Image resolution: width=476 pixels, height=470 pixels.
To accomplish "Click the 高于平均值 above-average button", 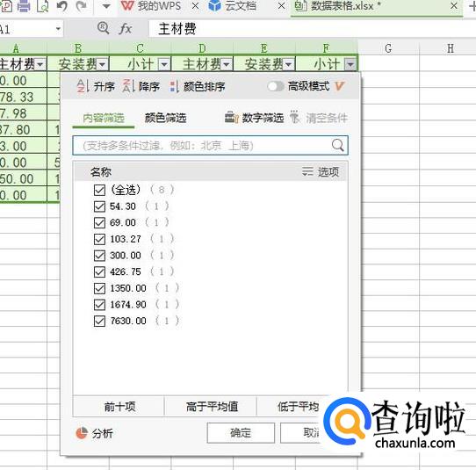I will [x=212, y=406].
